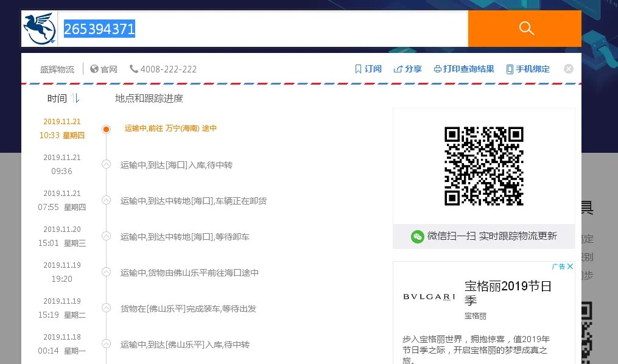
Task: Click tracking number field containing 265394371
Action: pos(263,29)
